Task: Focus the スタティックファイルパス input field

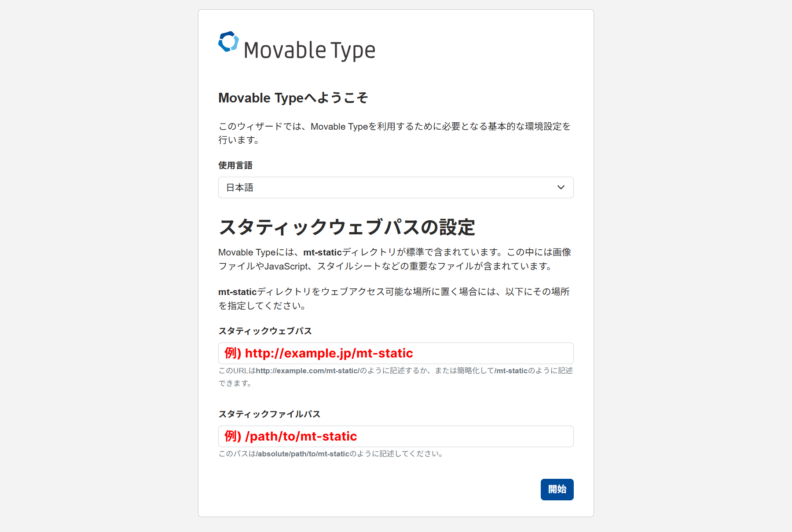Action: point(395,437)
